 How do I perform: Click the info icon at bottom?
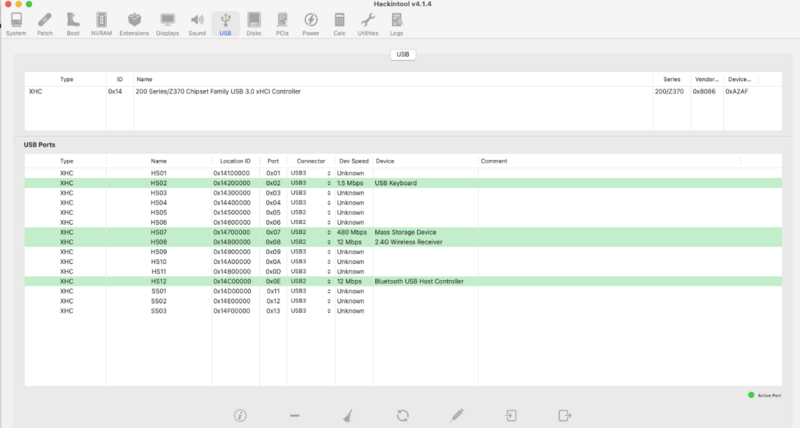click(240, 414)
